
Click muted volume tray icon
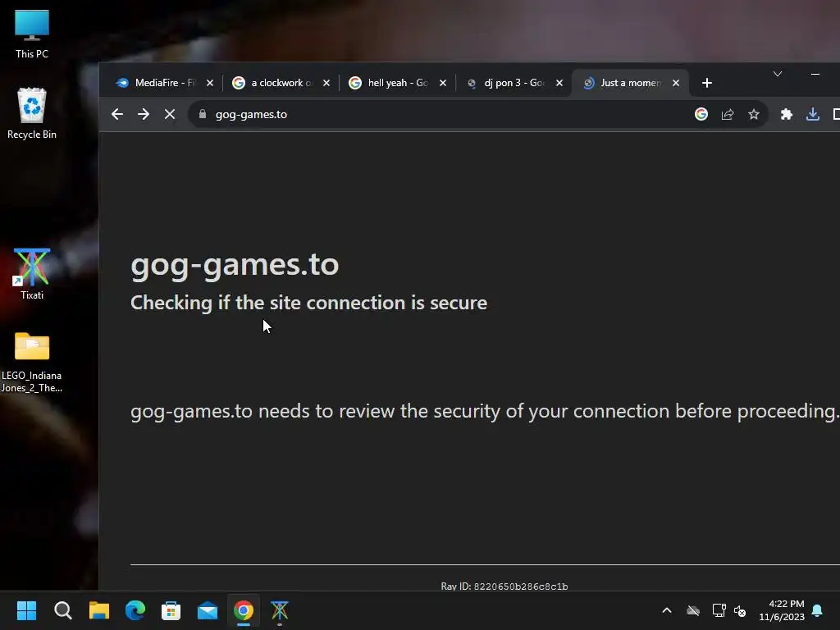tap(740, 610)
